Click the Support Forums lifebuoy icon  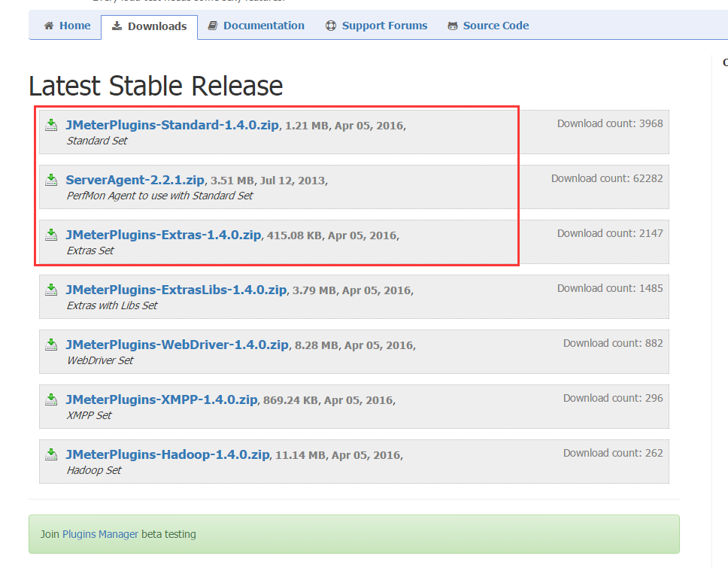[x=331, y=26]
